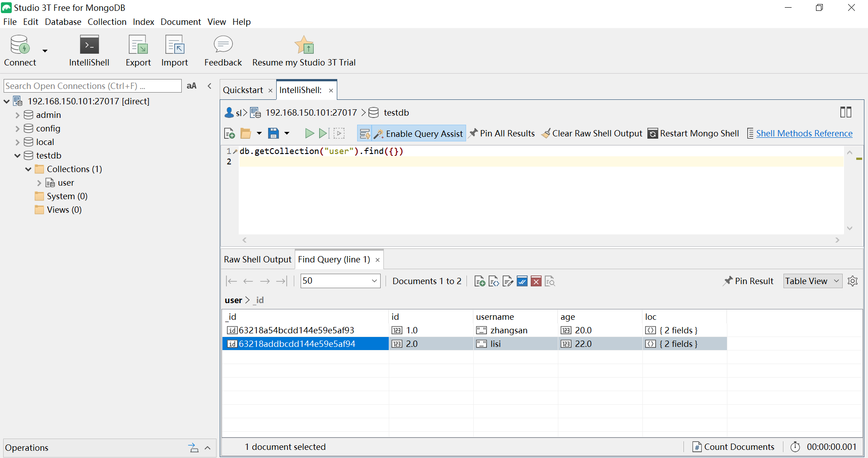Click the new script document icon
868x458 pixels.
(230, 133)
